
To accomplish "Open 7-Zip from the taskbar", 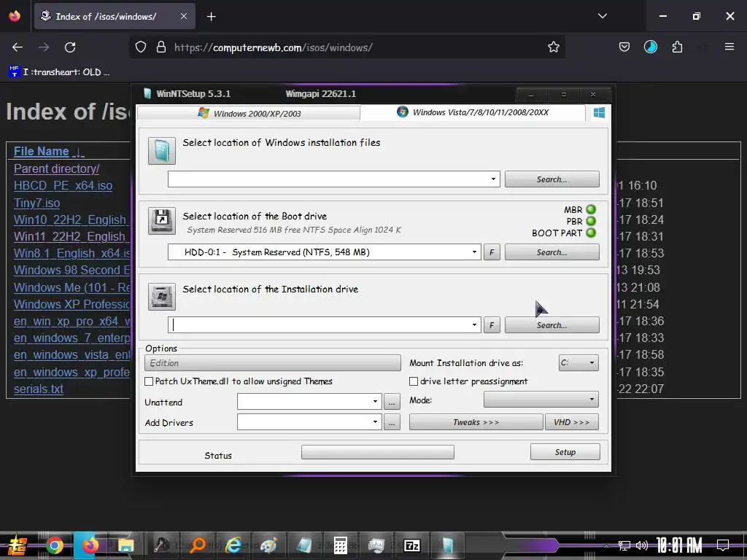I will point(411,545).
